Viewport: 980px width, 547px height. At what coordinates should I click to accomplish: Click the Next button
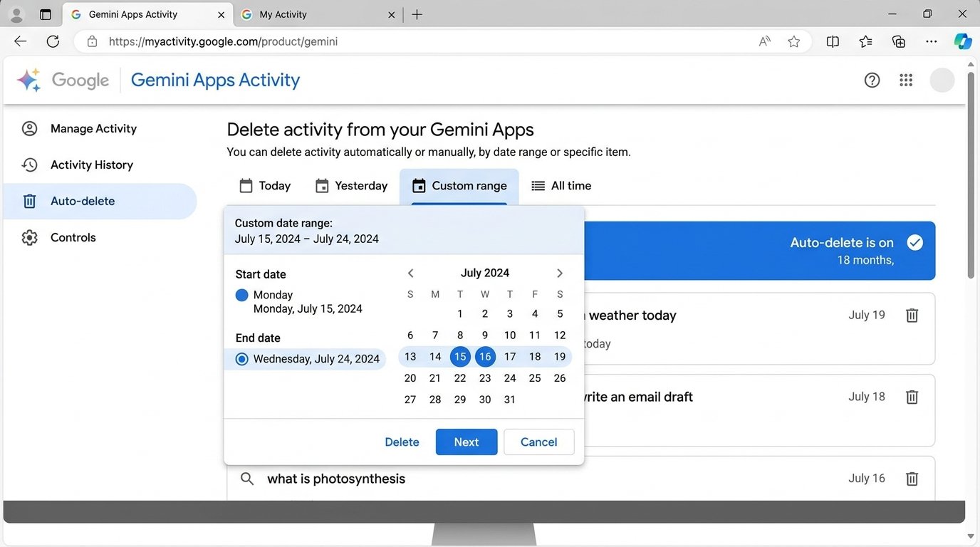[466, 442]
